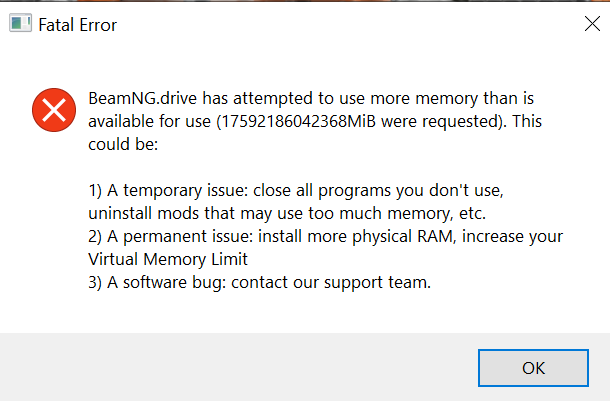Image resolution: width=610 pixels, height=401 pixels.
Task: Click the phrase "install more physical RAM"
Action: [x=356, y=236]
